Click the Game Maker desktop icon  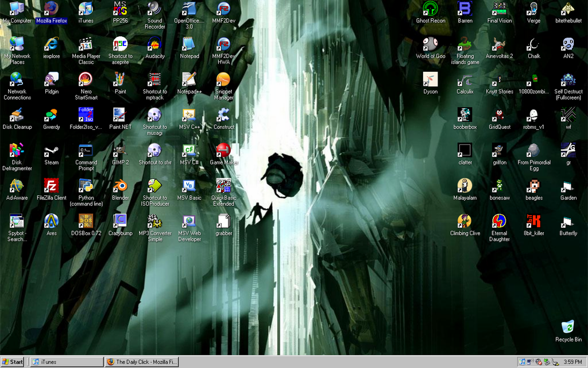click(x=223, y=150)
